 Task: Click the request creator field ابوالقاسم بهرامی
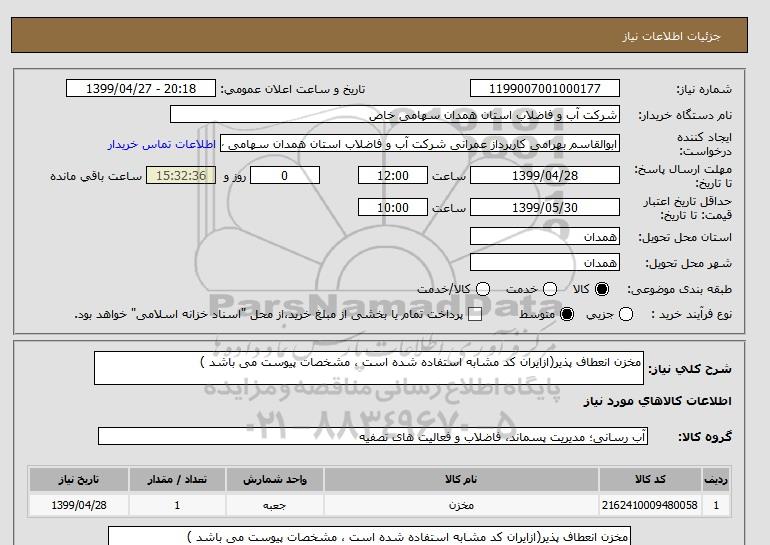[420, 143]
